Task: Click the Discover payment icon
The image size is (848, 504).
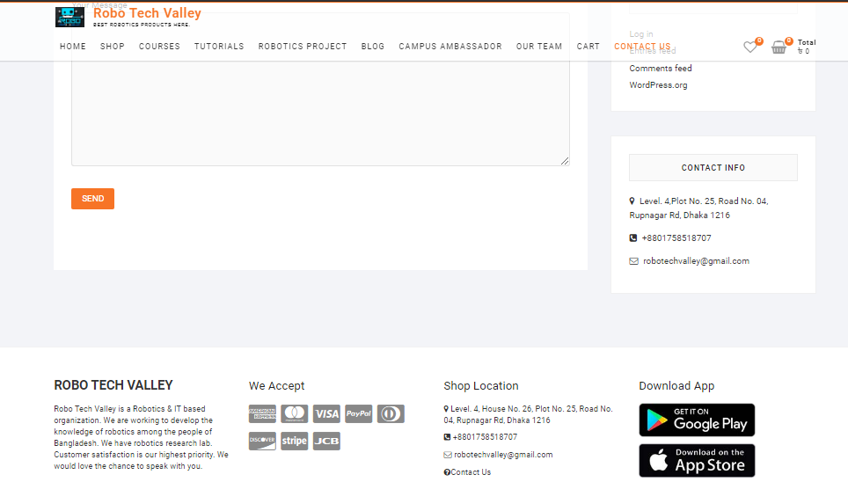Action: pyautogui.click(x=262, y=441)
